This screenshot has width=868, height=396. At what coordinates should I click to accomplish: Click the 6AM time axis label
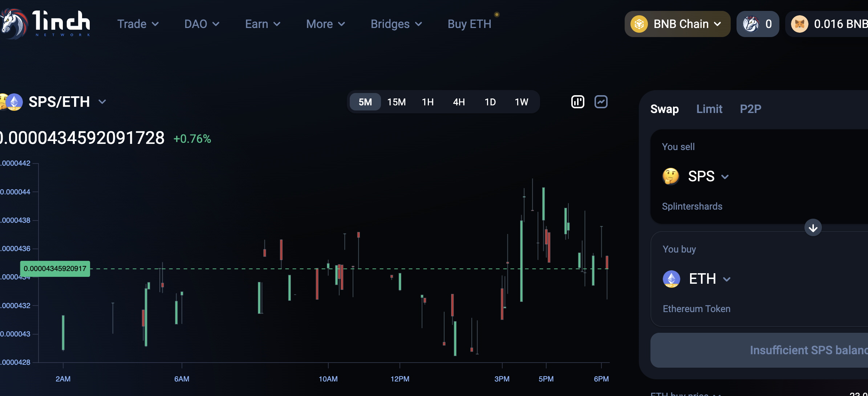click(182, 379)
